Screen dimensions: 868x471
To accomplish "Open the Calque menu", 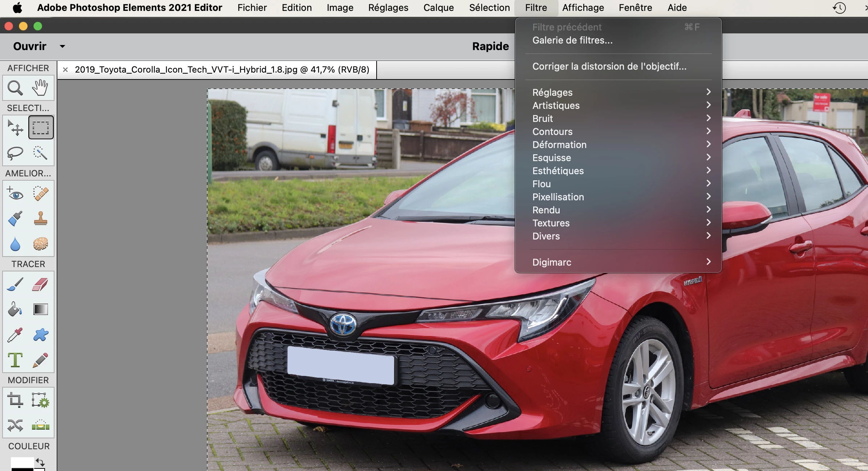I will click(438, 8).
